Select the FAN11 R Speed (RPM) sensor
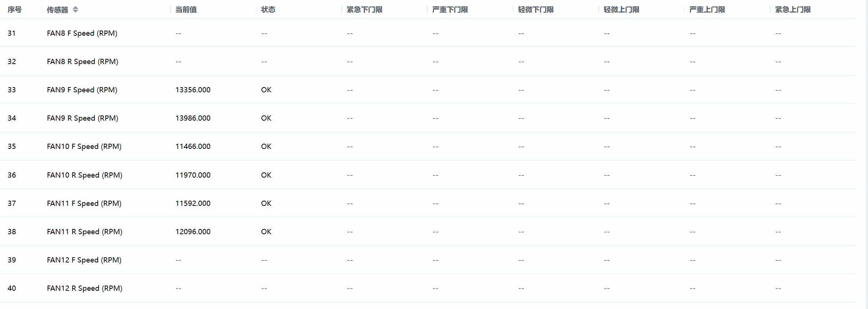This screenshot has height=309, width=868. pyautogui.click(x=85, y=232)
